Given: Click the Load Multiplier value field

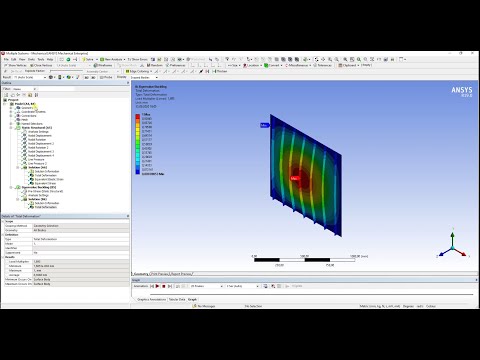Looking at the screenshot, I should click(81, 261).
